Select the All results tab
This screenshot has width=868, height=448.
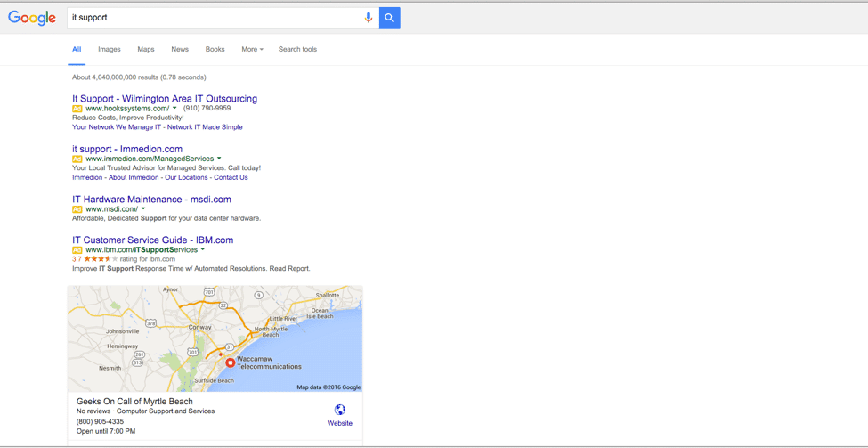pos(77,49)
